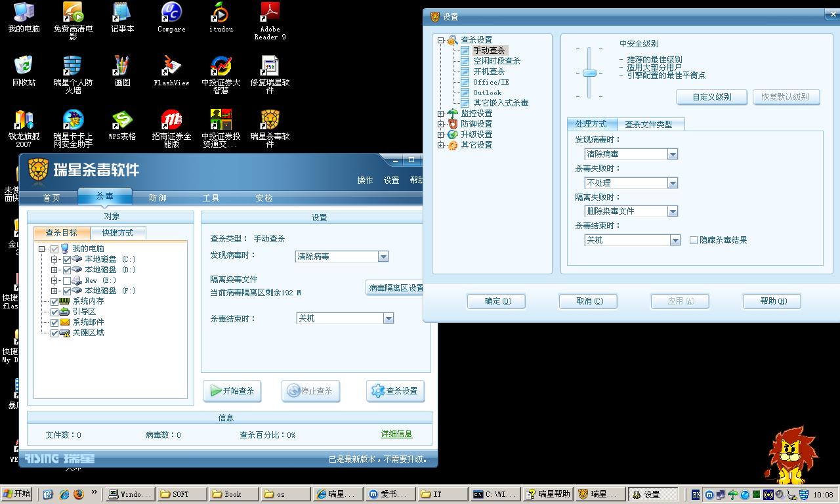Select the Compare desktop shortcut
The width and height of the screenshot is (840, 504).
pos(171,18)
